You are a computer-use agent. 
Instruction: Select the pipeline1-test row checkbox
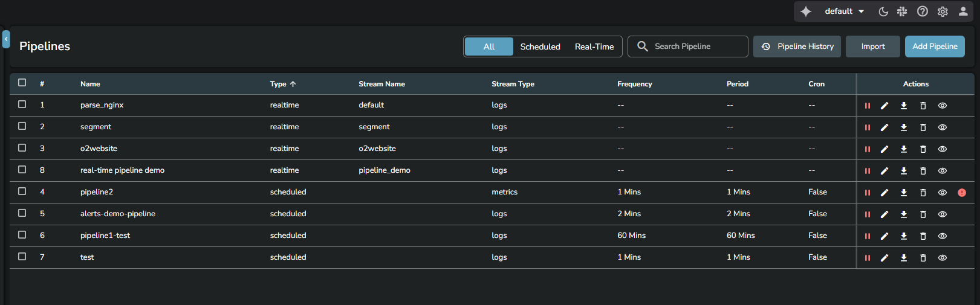pos(22,235)
